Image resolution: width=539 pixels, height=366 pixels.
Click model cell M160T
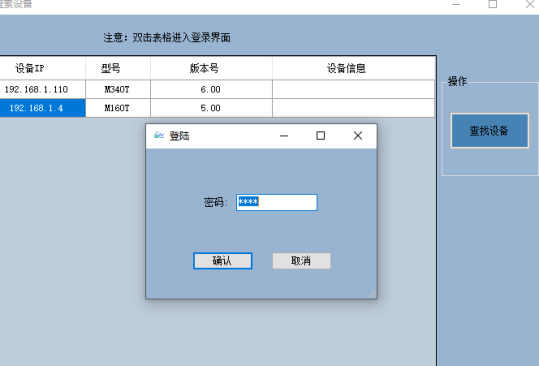[118, 108]
